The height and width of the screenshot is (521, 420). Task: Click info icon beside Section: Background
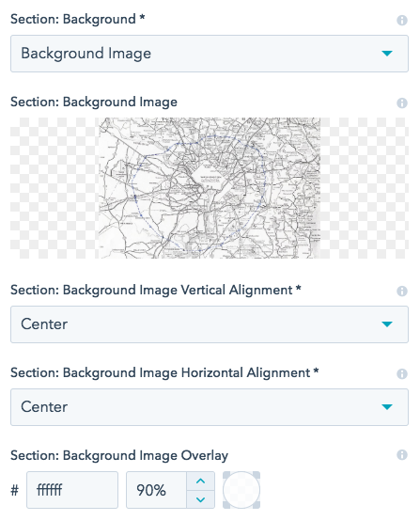pos(402,21)
